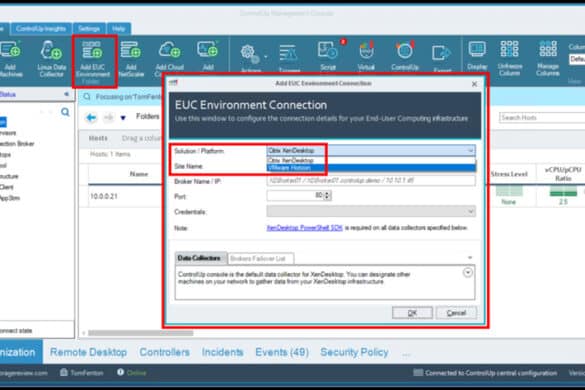Open the Remote Desktop bottom tab
The height and width of the screenshot is (390, 585).
coord(88,352)
